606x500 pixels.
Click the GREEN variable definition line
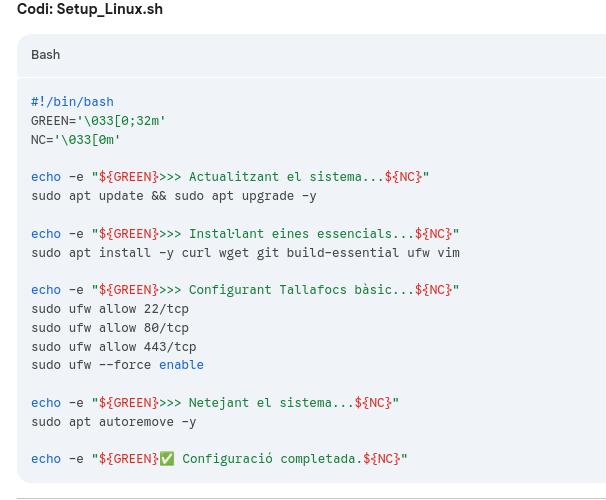[x=98, y=120]
